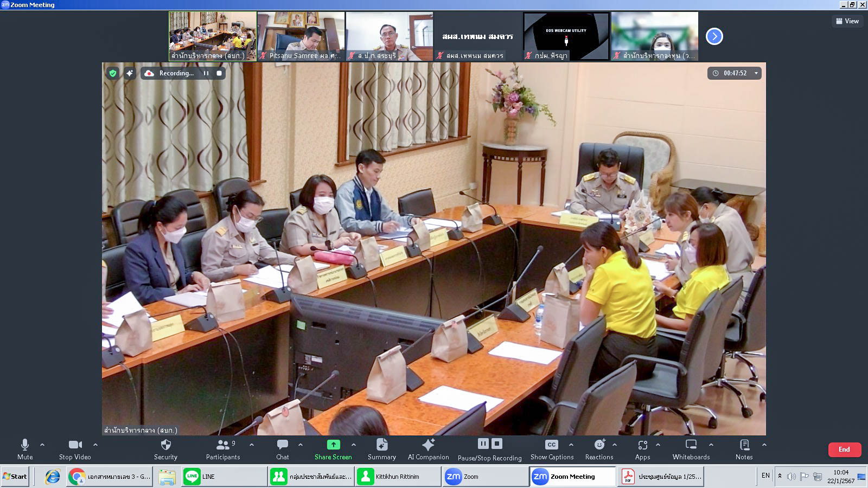Screen dimensions: 868x488
Task: Open Windows Start menu
Action: point(15,477)
